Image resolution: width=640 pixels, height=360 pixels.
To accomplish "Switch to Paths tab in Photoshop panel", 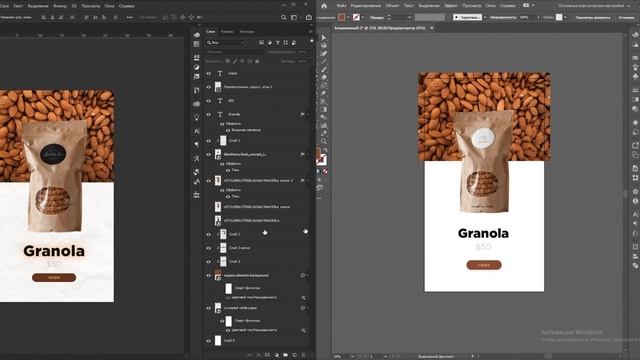I will [x=247, y=31].
